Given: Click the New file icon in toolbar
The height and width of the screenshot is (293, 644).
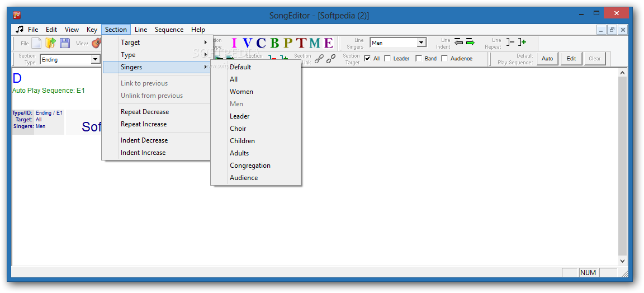Looking at the screenshot, I should pos(36,42).
